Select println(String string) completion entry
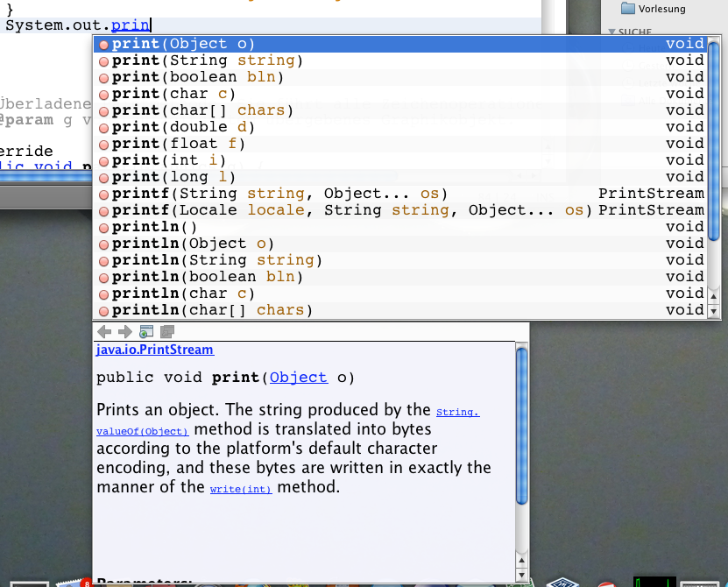The height and width of the screenshot is (587, 728). [400, 260]
